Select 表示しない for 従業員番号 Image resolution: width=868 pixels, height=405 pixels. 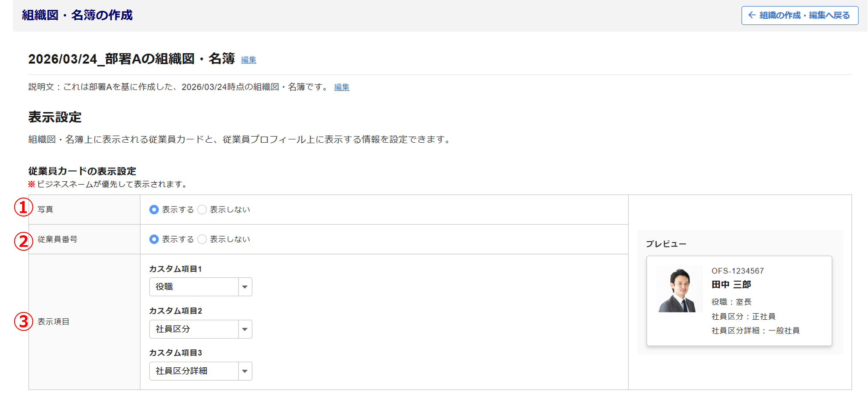(202, 239)
